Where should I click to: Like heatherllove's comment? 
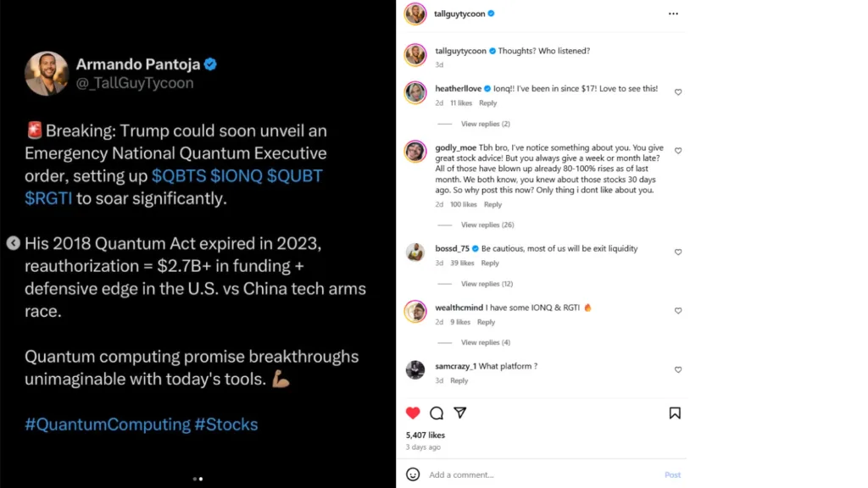(678, 92)
